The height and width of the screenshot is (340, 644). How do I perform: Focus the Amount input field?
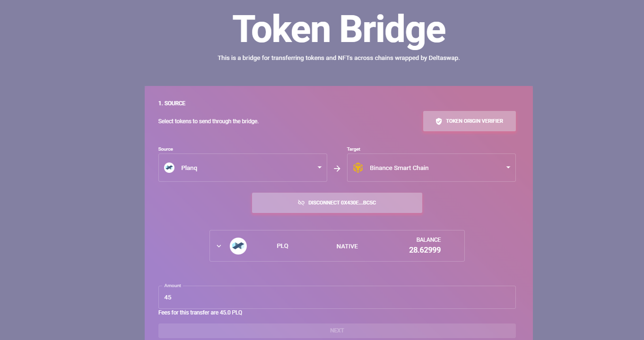(x=337, y=297)
